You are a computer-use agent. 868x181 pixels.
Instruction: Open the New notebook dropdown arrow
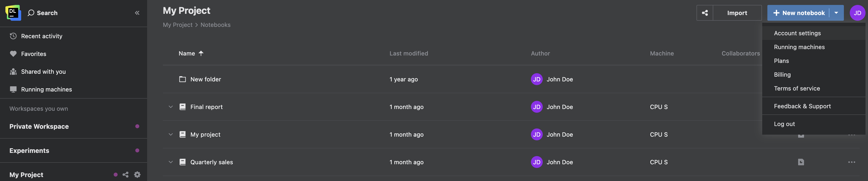point(836,13)
